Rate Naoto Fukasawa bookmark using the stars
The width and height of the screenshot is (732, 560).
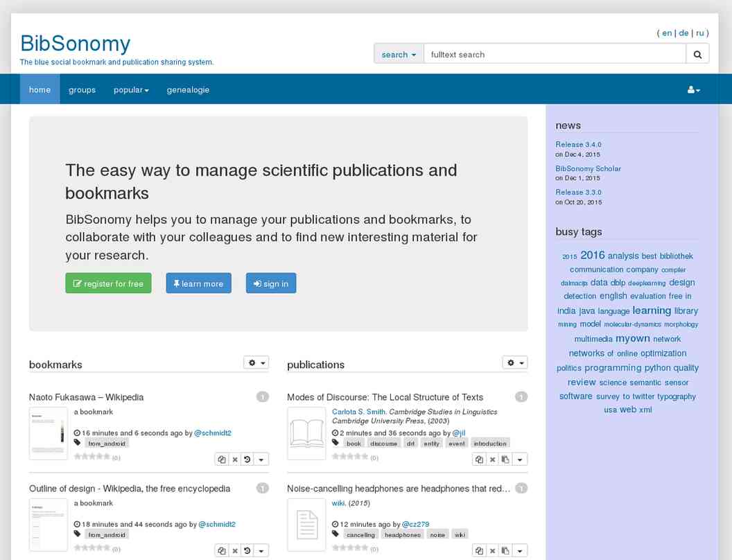point(92,457)
